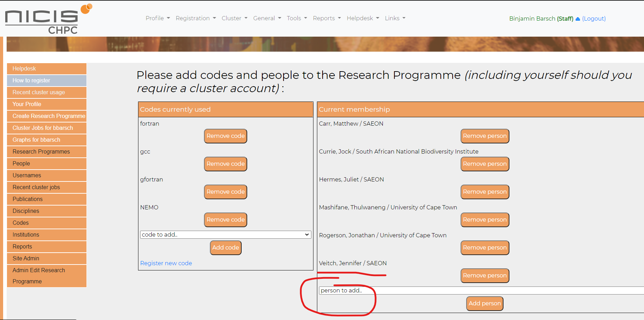Open Site Admin in sidebar
The image size is (644, 320).
coord(47,259)
